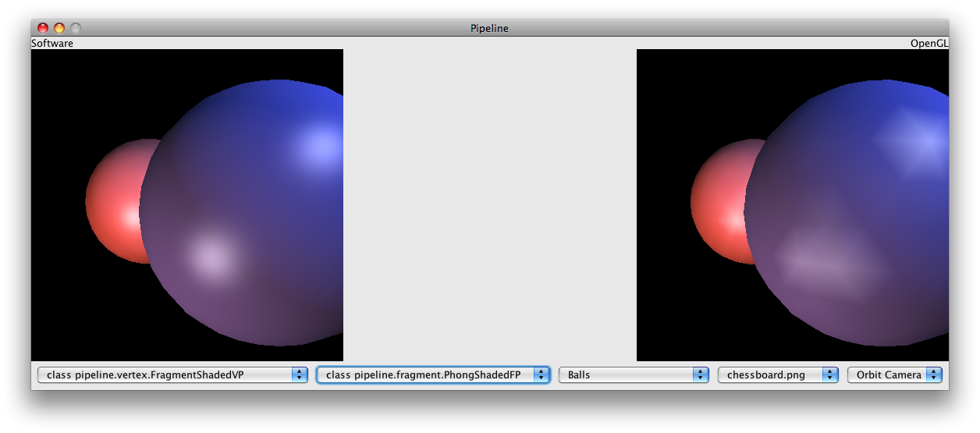The image size is (980, 433).
Task: Expand the Balls scene selector
Action: tap(634, 375)
